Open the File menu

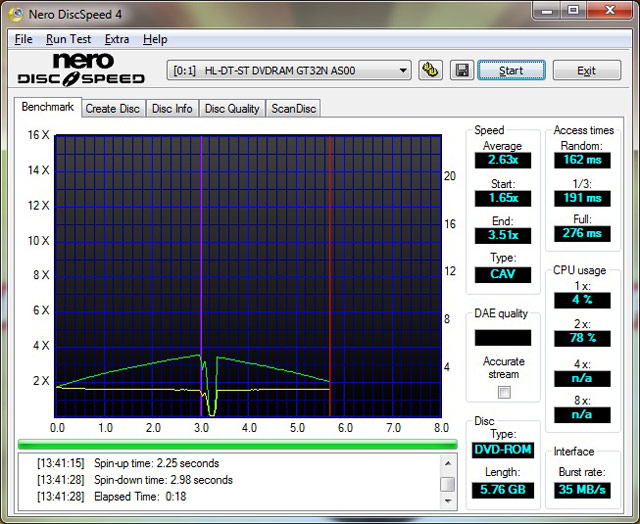tap(23, 39)
